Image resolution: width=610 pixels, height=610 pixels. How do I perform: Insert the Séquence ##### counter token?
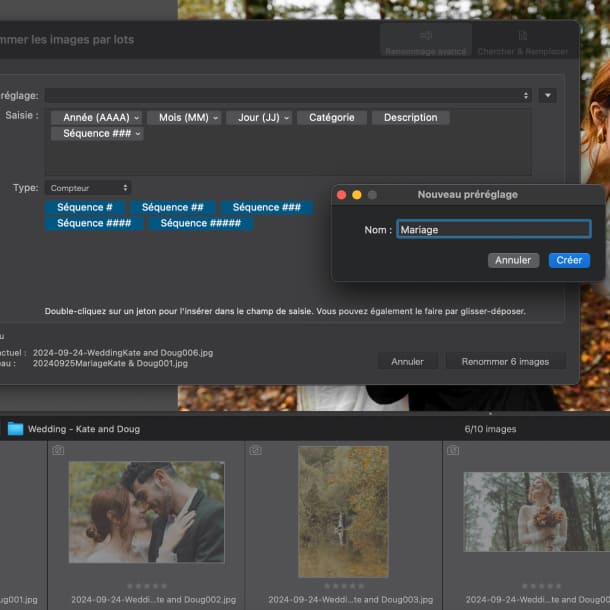coord(200,224)
